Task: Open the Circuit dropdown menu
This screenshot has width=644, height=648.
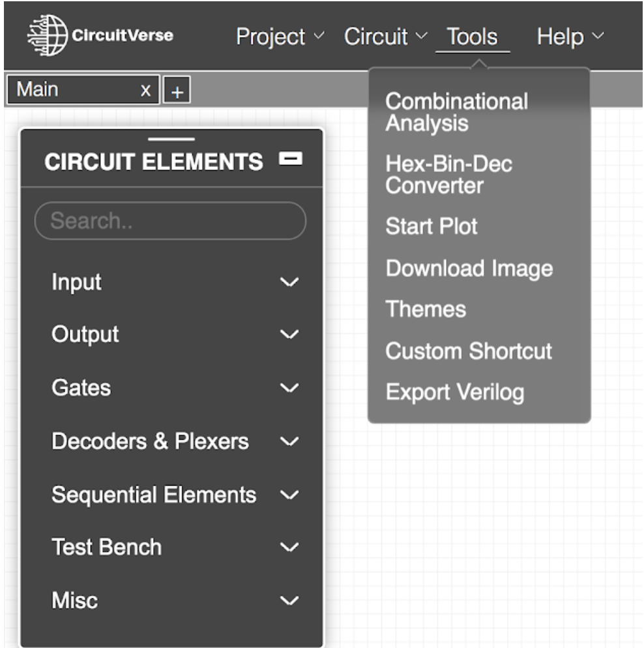Action: 385,37
